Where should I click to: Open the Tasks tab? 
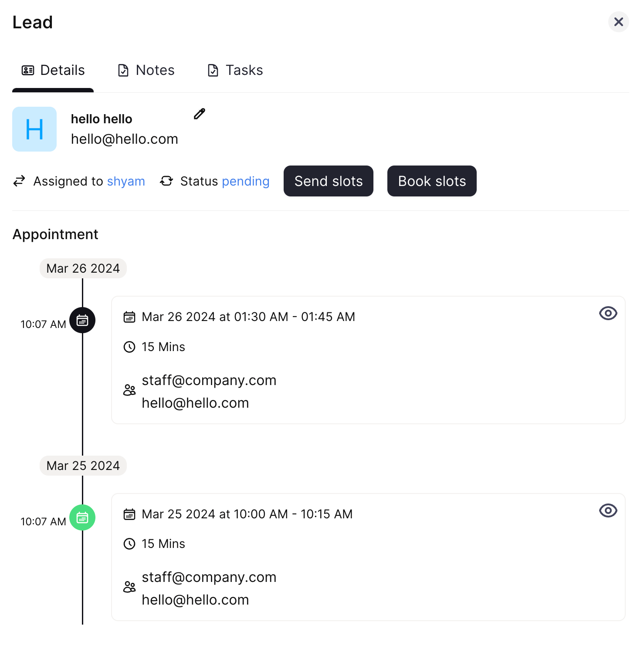(x=235, y=71)
